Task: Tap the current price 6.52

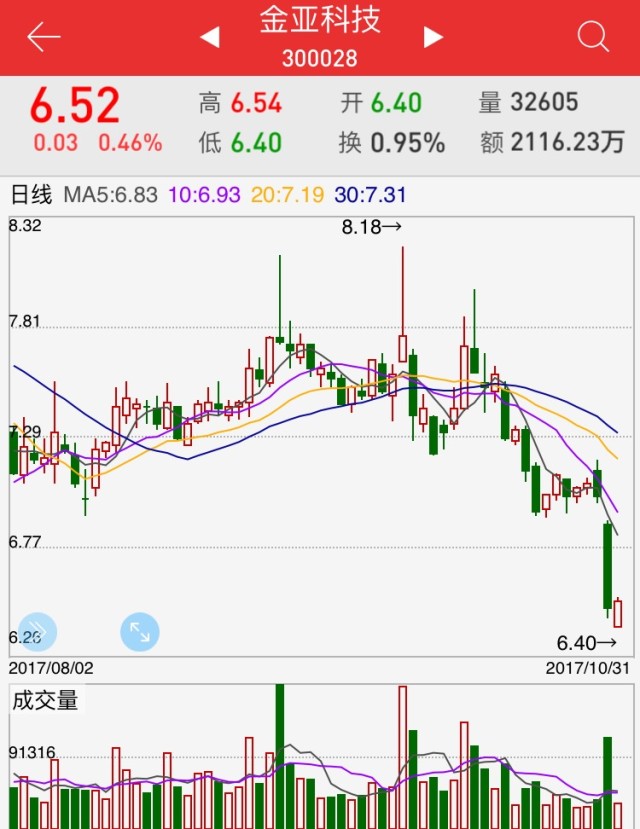Action: (x=75, y=106)
